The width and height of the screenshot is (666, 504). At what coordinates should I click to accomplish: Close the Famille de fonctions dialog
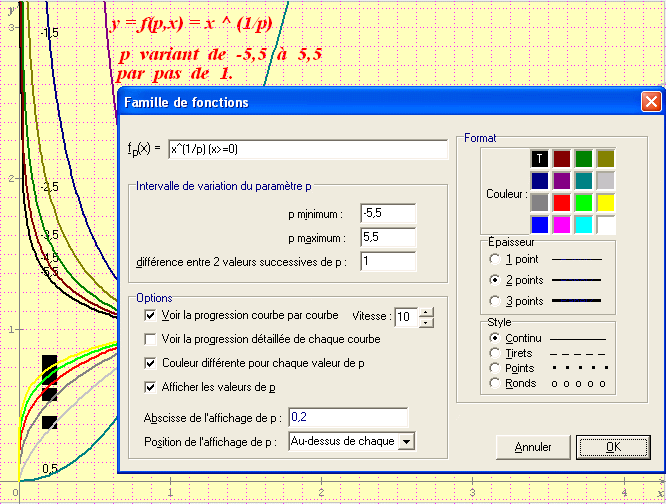[x=650, y=102]
